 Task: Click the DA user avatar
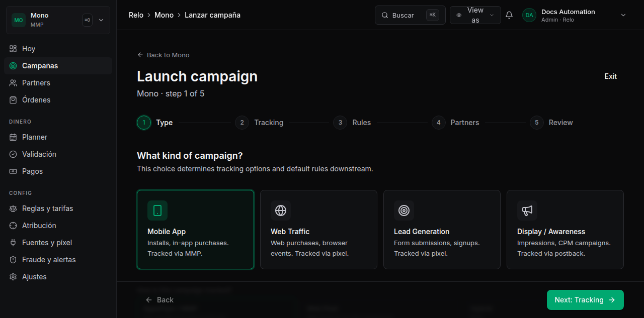(x=529, y=15)
